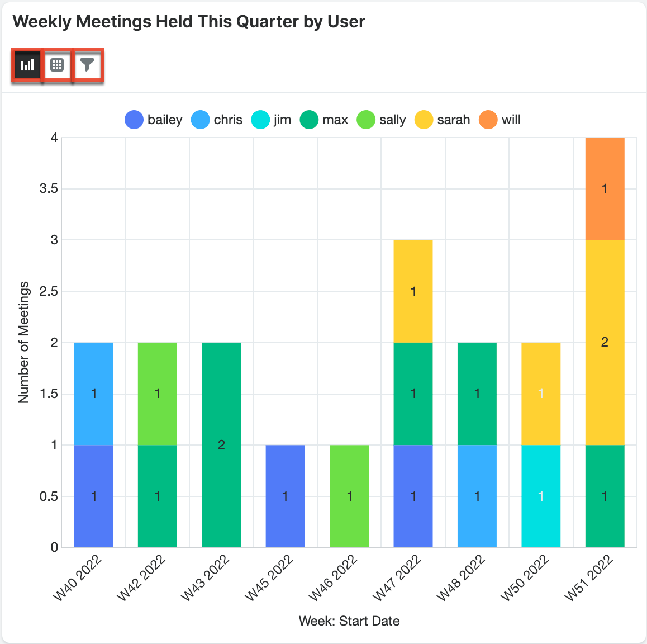
Task: Click will's orange segment in W51 2022
Action: tap(605, 188)
